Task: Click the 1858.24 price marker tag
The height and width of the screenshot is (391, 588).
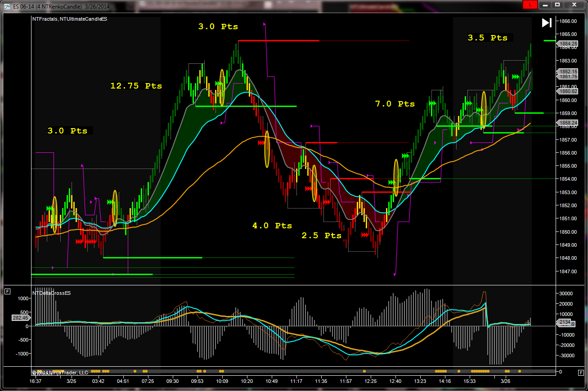Action: (x=568, y=122)
